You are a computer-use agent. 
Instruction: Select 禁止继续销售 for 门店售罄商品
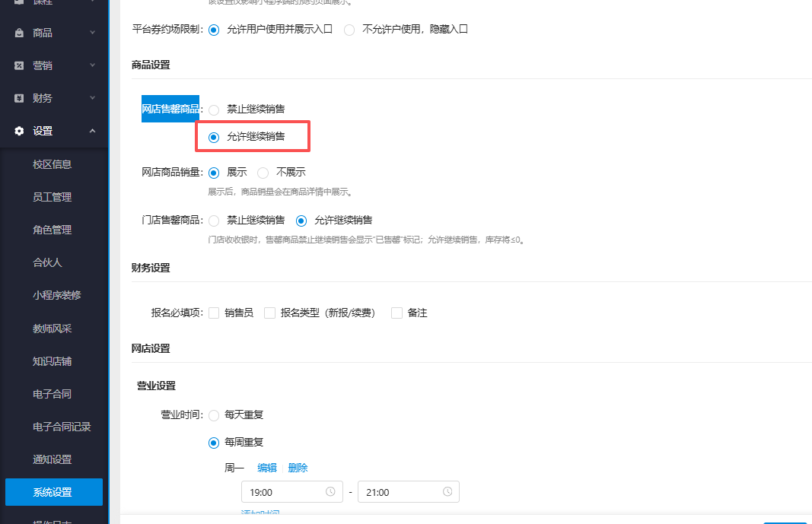point(214,220)
